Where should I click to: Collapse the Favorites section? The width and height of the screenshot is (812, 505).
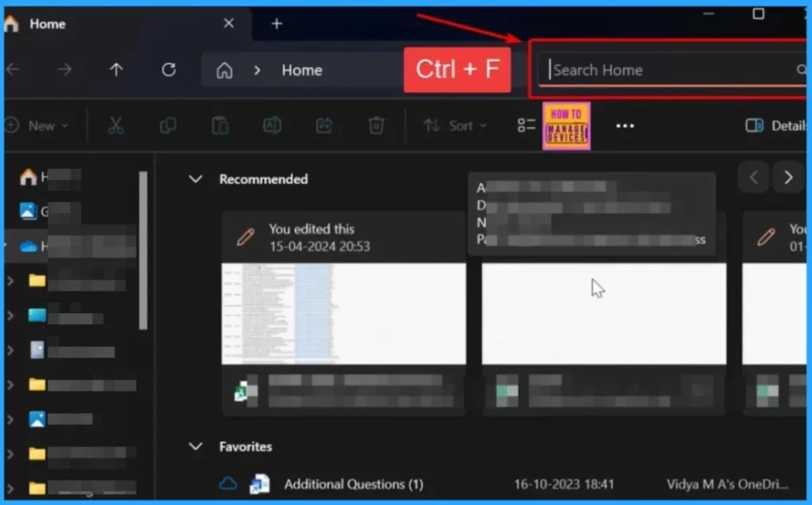(x=195, y=446)
